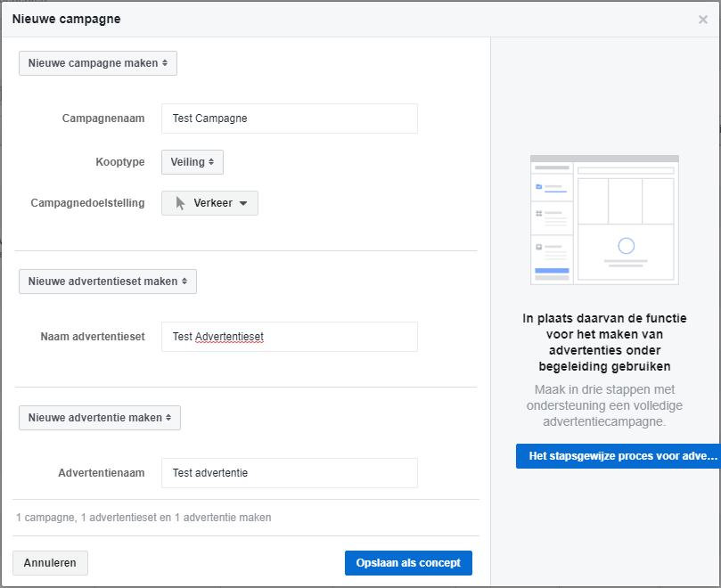721x588 pixels.
Task: Click the cursor icon in Verkeer button
Action: click(180, 203)
